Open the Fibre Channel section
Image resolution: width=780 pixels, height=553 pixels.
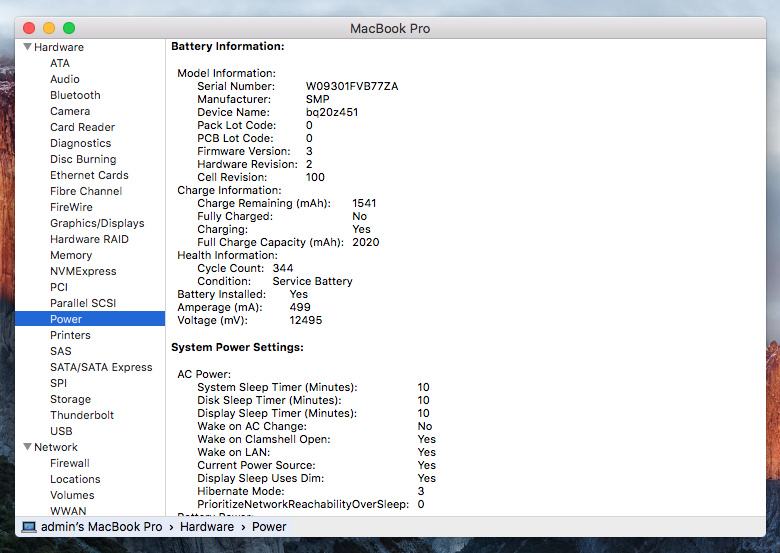[86, 191]
